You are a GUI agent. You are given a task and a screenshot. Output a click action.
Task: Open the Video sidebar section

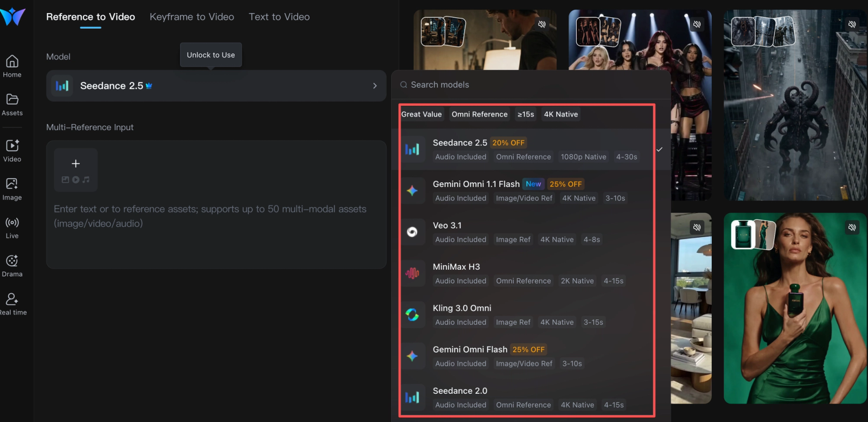(x=12, y=151)
